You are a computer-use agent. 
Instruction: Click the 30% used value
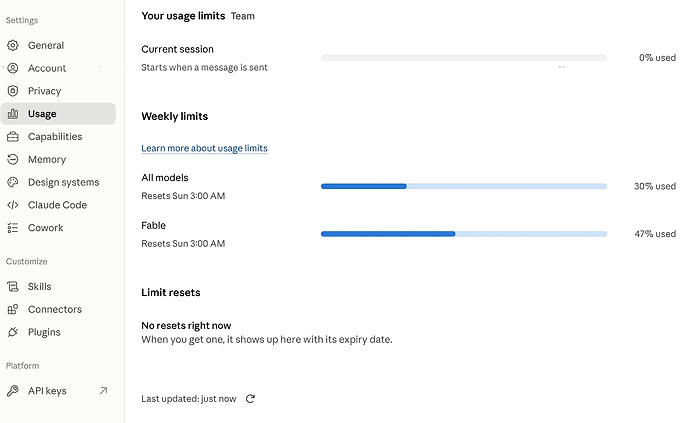(x=655, y=186)
